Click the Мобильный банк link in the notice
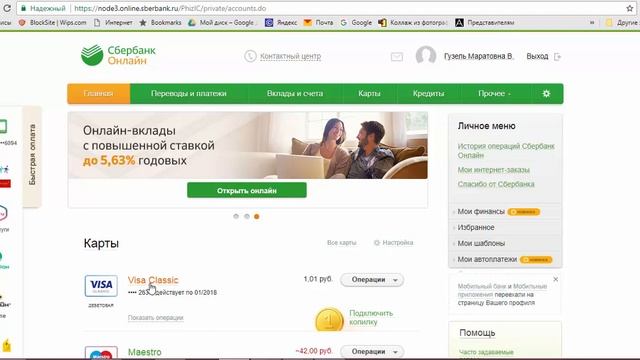Screen dimensions: 640x360 [482, 286]
